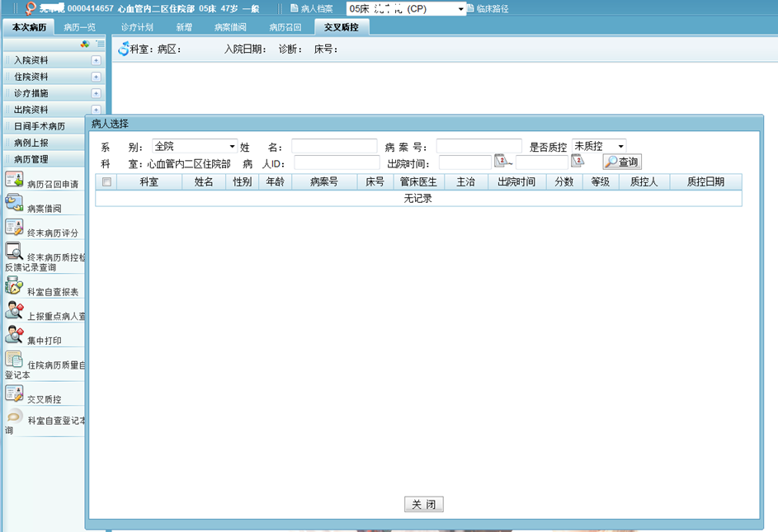Tick the select-all checkbox in table header

pos(106,181)
